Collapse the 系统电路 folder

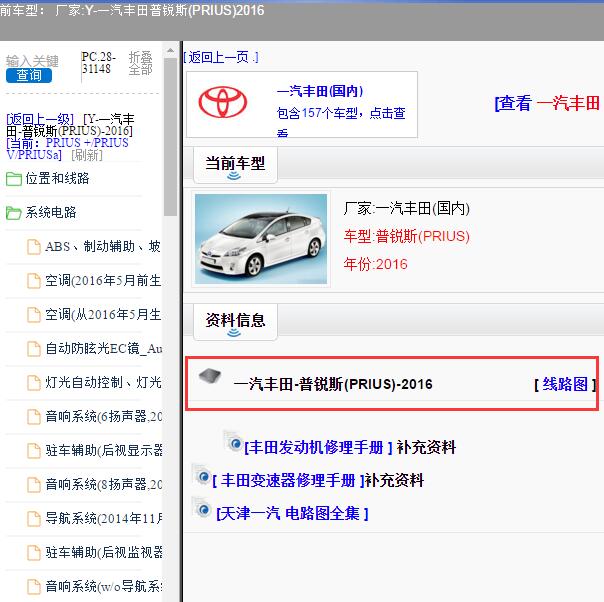[x=51, y=212]
